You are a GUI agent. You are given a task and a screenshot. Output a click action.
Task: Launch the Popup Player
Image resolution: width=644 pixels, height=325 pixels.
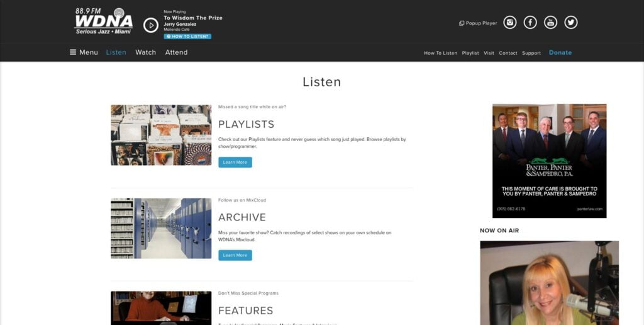(478, 23)
